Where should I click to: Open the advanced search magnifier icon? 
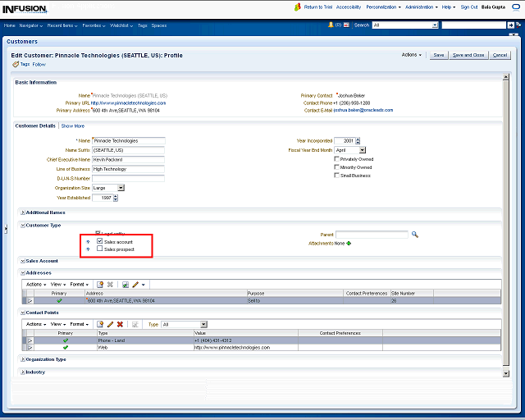tap(518, 25)
